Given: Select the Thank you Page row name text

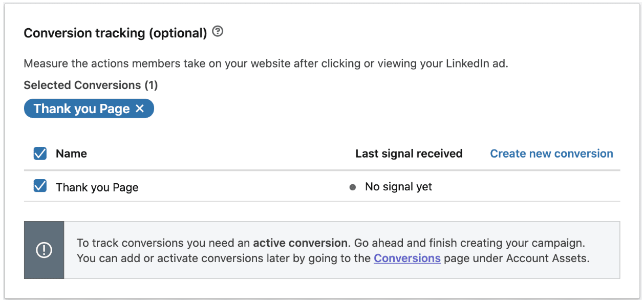Looking at the screenshot, I should click(x=97, y=187).
